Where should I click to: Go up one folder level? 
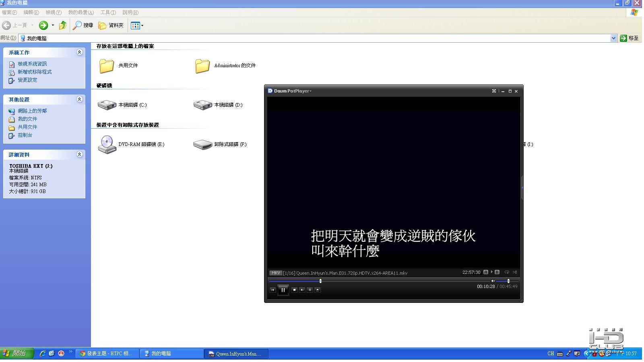tap(62, 25)
